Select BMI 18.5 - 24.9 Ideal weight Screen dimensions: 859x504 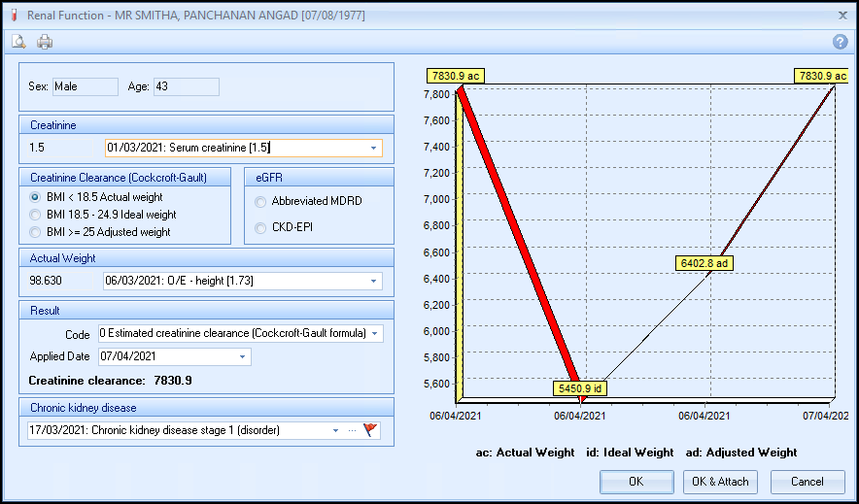coord(36,215)
